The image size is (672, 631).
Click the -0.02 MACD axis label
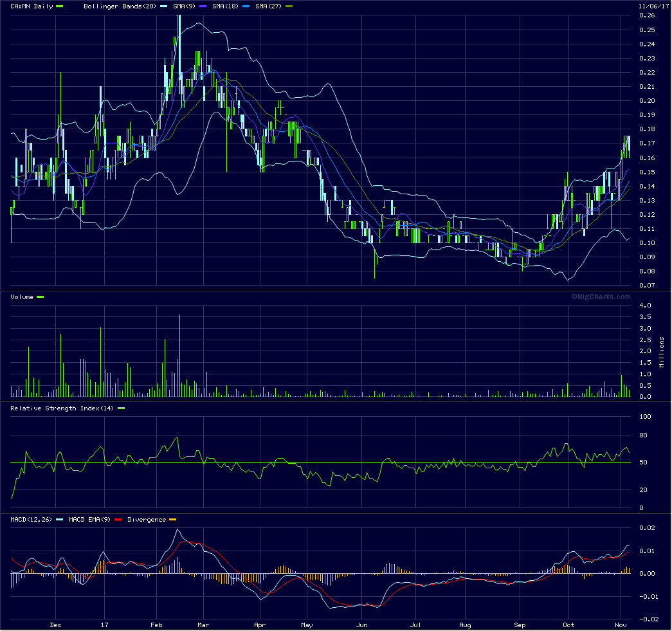(x=648, y=619)
